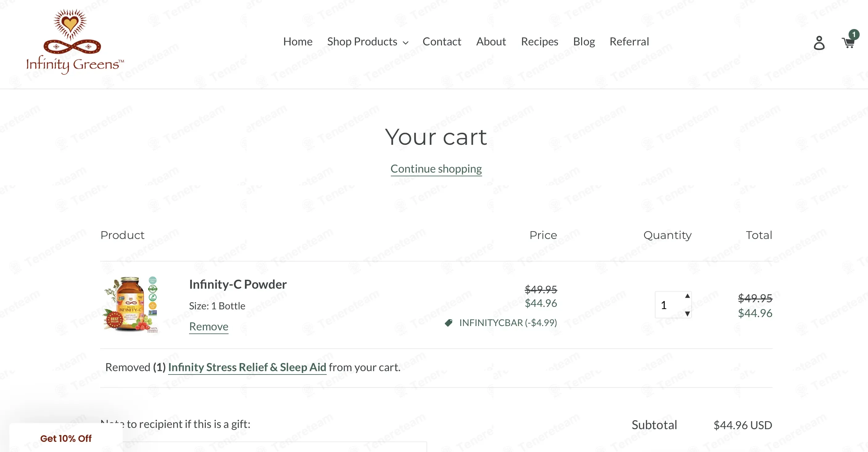Go to the Home page
Screen dimensions: 868x452
pyautogui.click(x=298, y=41)
